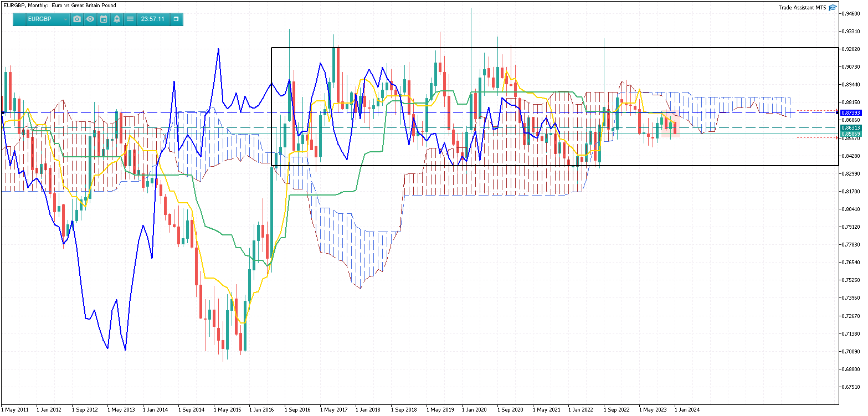Viewport: 868px width, 416px height.
Task: Click the '1 Jan 2022' date label
Action: tap(581, 410)
